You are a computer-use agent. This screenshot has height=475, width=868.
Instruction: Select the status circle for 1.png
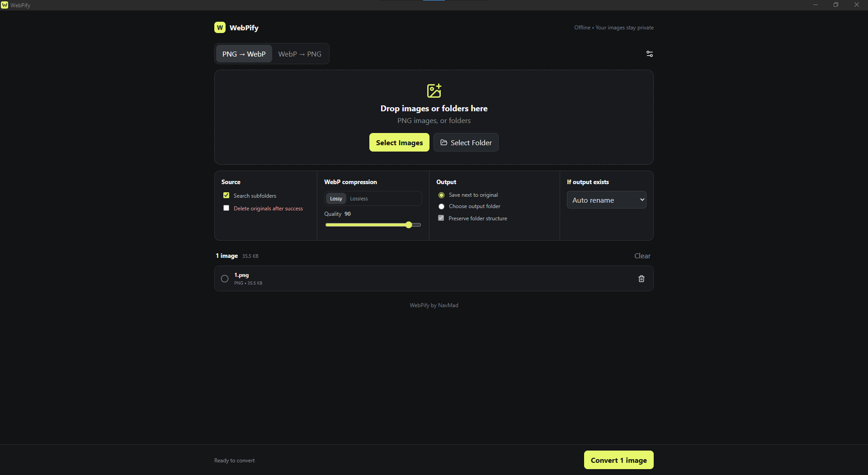pyautogui.click(x=225, y=279)
